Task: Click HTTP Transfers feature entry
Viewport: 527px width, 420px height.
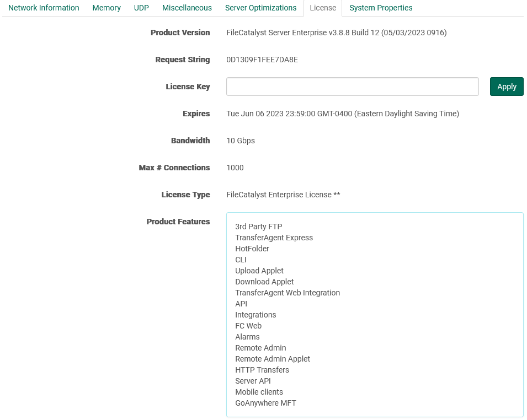Action: click(x=262, y=370)
